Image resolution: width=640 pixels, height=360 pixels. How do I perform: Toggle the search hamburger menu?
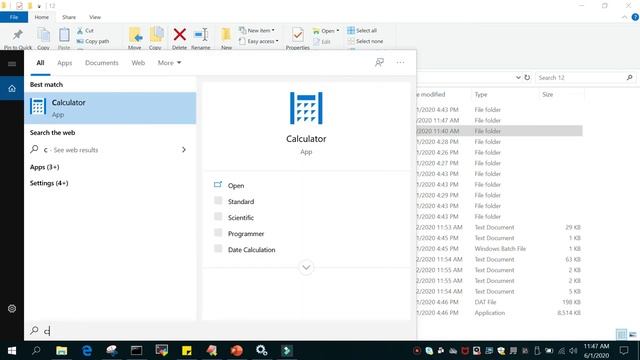tap(12, 64)
